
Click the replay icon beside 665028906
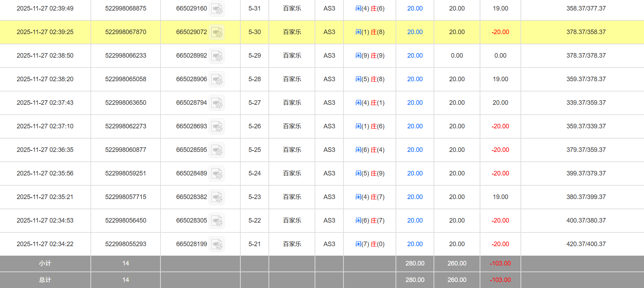click(216, 79)
